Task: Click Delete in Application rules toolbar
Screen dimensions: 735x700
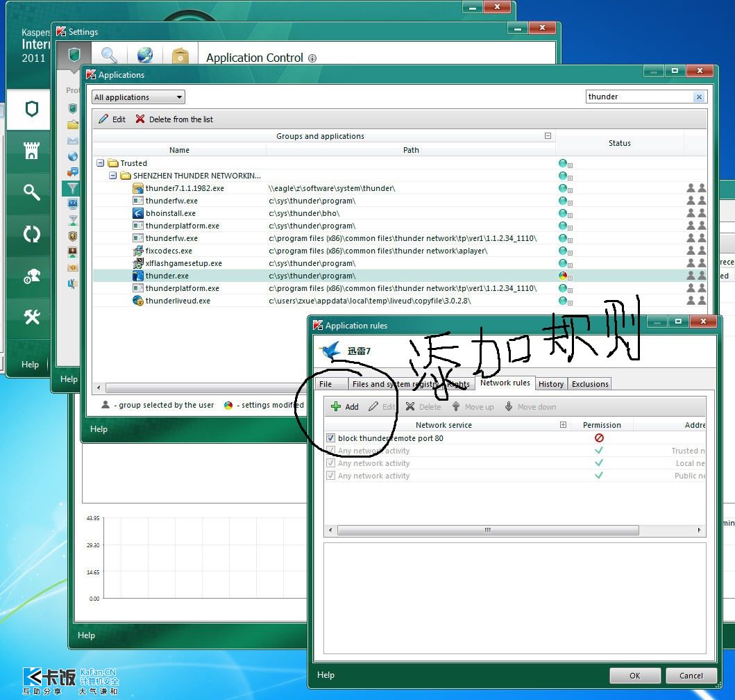Action: (423, 407)
